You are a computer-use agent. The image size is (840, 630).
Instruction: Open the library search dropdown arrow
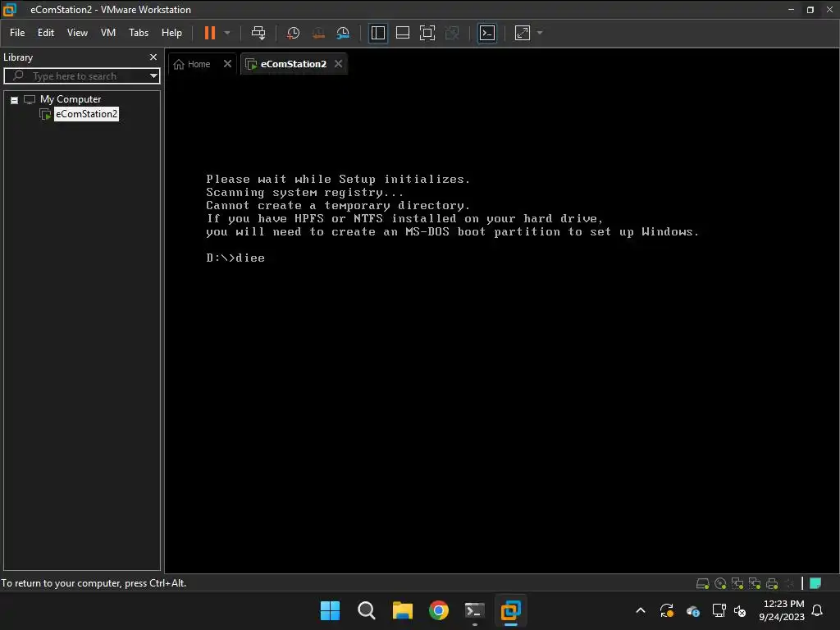coord(153,76)
